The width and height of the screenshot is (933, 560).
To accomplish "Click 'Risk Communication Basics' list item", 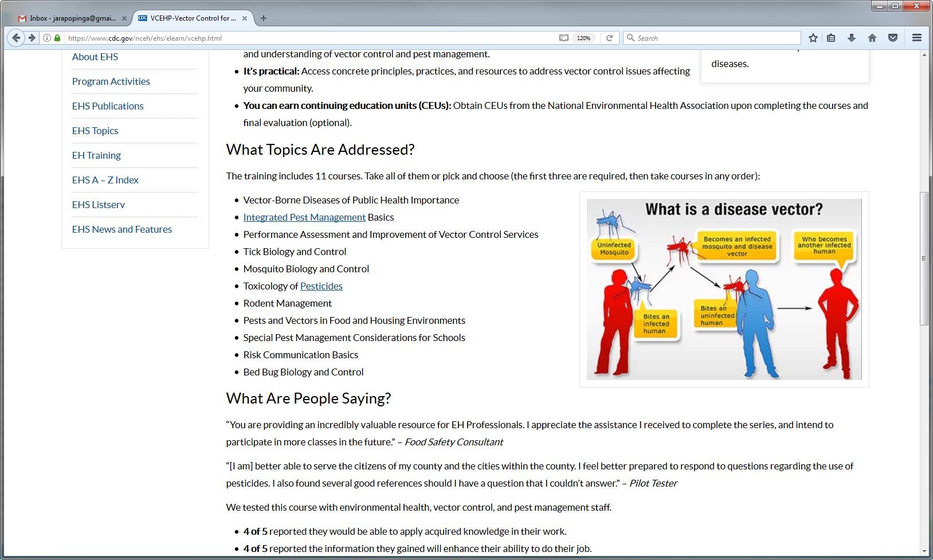I will coord(301,355).
